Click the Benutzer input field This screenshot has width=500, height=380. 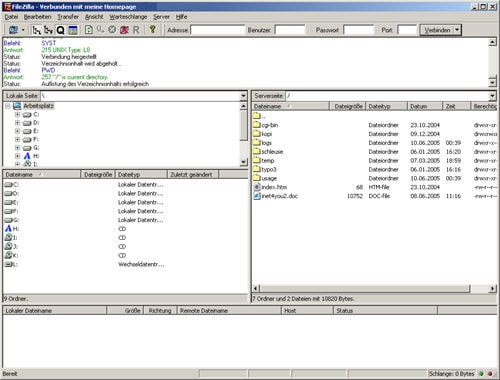tap(290, 30)
